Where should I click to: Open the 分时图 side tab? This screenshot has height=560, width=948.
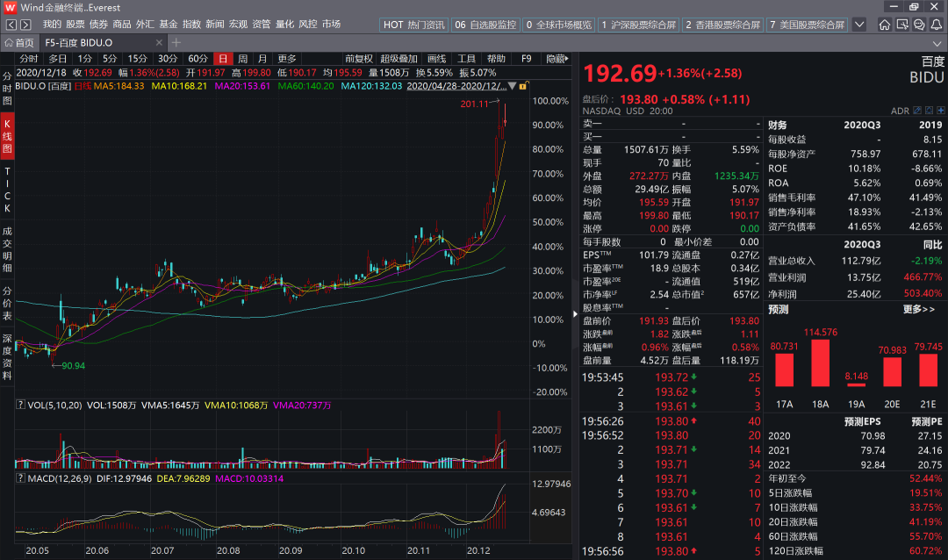7,89
